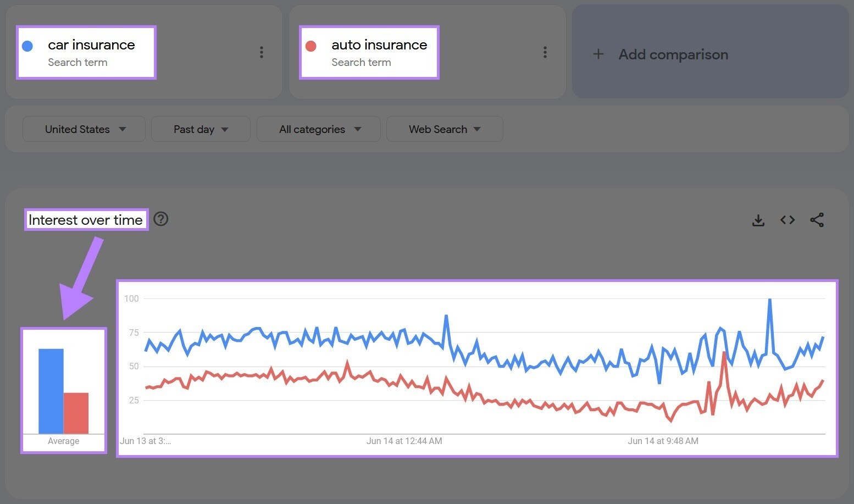Click the embed code icon on the chart
The height and width of the screenshot is (504, 854).
click(787, 219)
